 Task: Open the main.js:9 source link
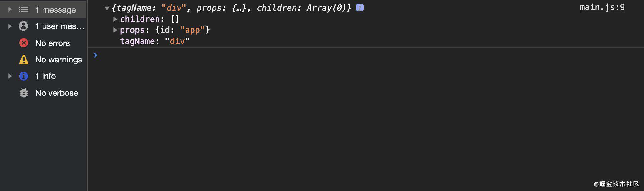602,7
